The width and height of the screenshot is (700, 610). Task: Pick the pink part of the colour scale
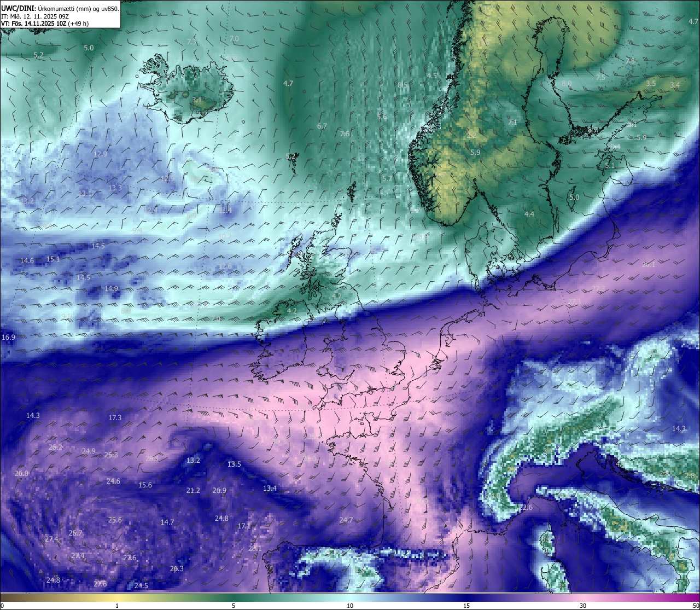pos(583,597)
